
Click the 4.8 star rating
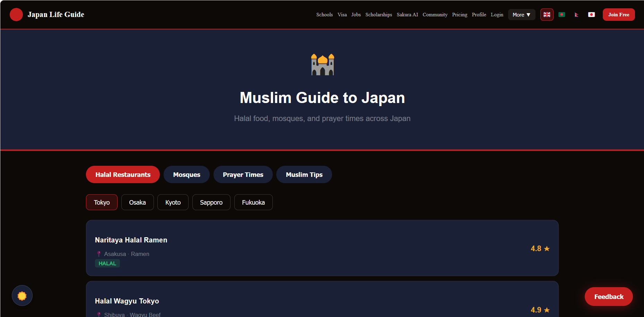540,248
